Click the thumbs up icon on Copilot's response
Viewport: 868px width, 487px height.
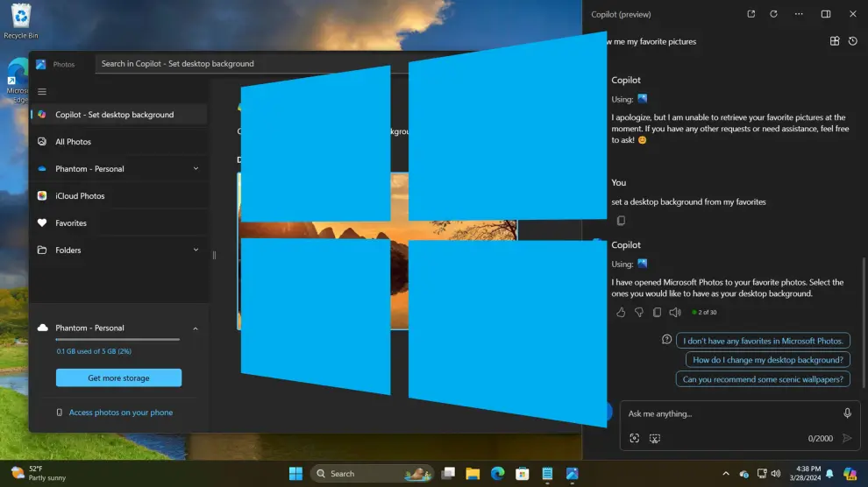tap(621, 312)
